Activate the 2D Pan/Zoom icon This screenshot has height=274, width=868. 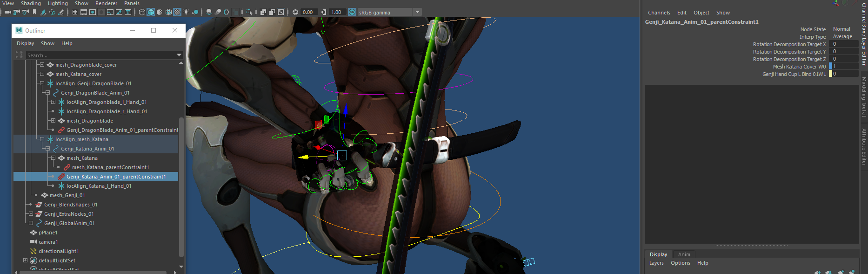click(52, 12)
